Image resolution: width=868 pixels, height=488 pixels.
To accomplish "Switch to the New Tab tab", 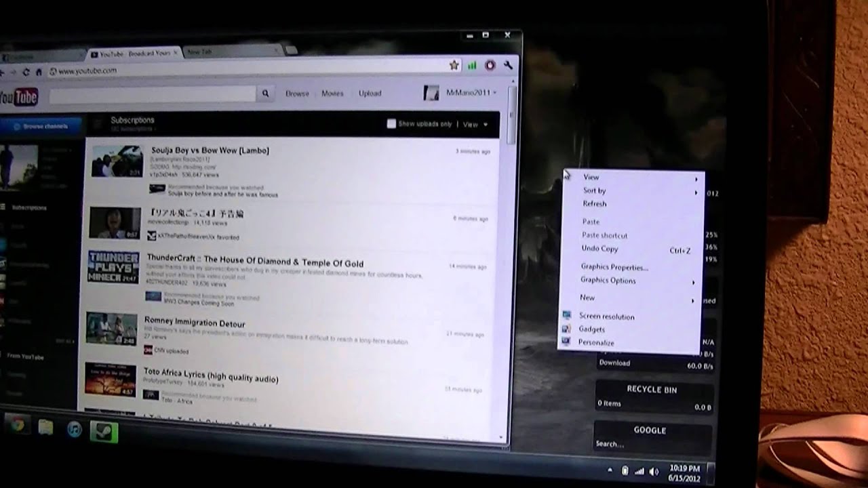I will pyautogui.click(x=231, y=52).
